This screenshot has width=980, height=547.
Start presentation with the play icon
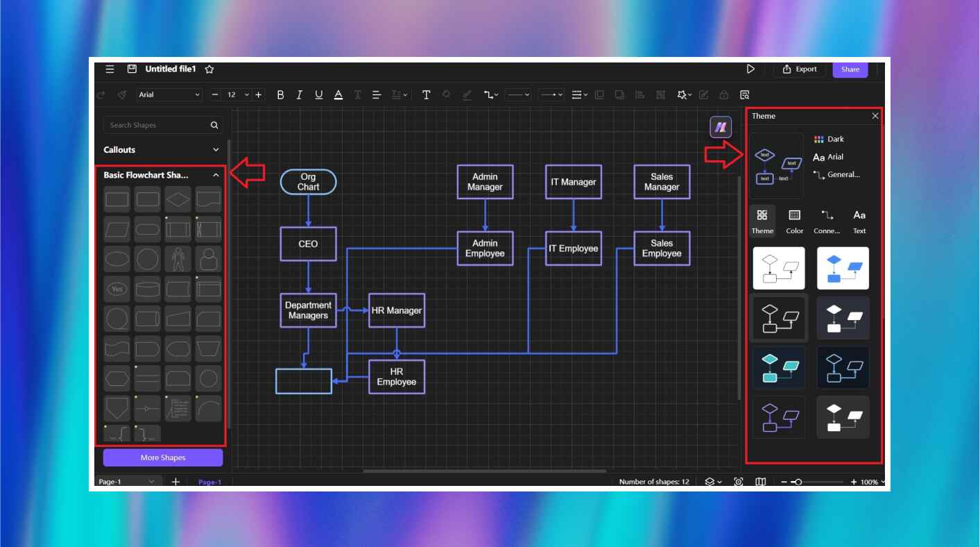coord(750,69)
